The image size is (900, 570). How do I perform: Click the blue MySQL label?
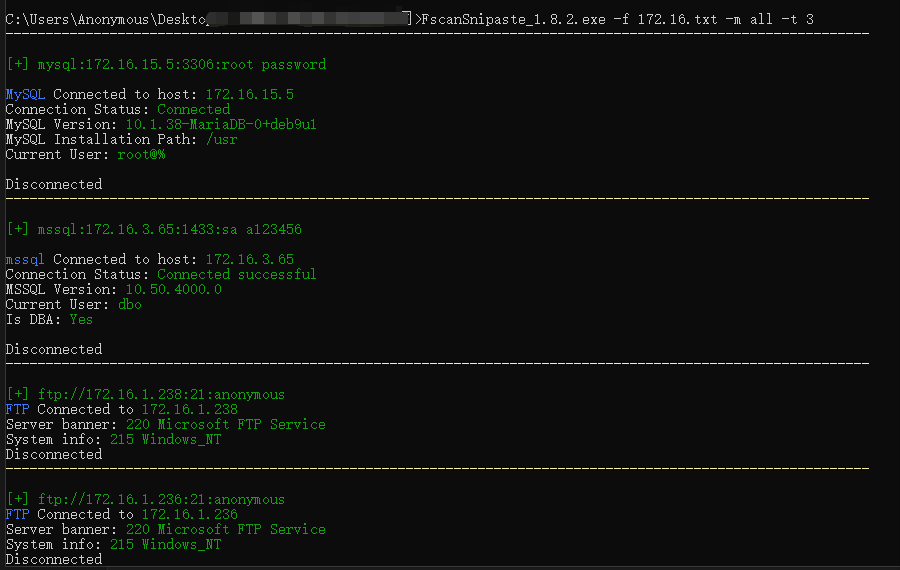pyautogui.click(x=25, y=94)
